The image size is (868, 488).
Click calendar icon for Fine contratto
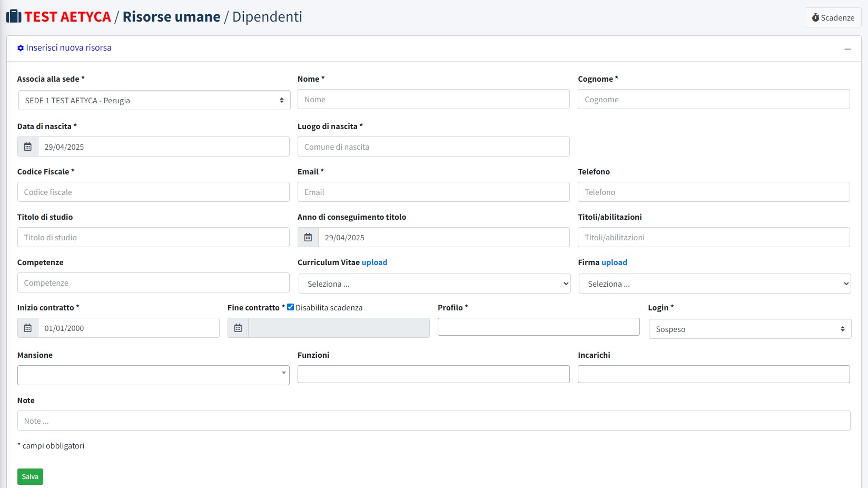[238, 328]
